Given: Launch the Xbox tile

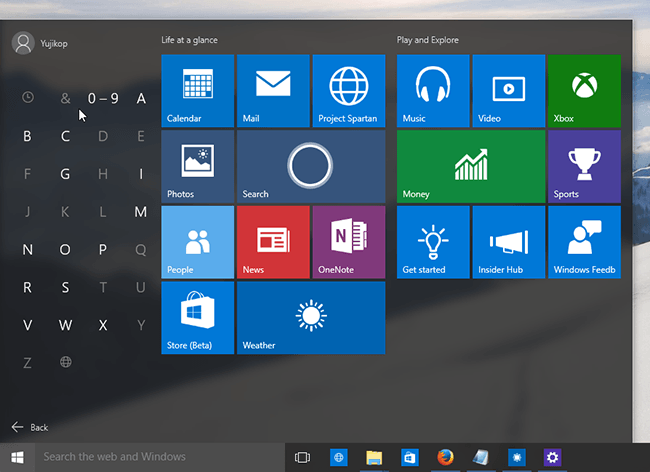Looking at the screenshot, I should point(585,91).
